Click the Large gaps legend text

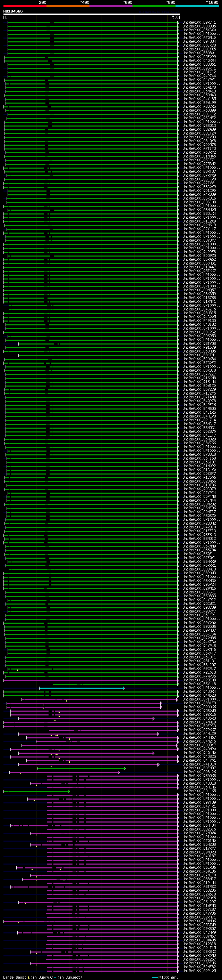pyautogui.click(x=43, y=977)
